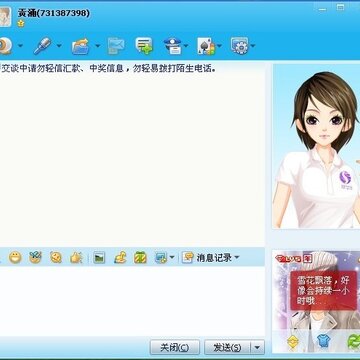360x360 pixels.
Task: Click the gold star level icon under the name
Action: [21, 23]
